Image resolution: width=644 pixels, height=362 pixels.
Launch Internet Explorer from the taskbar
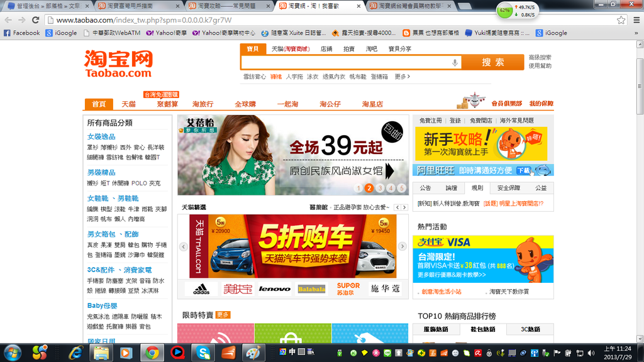tap(75, 353)
